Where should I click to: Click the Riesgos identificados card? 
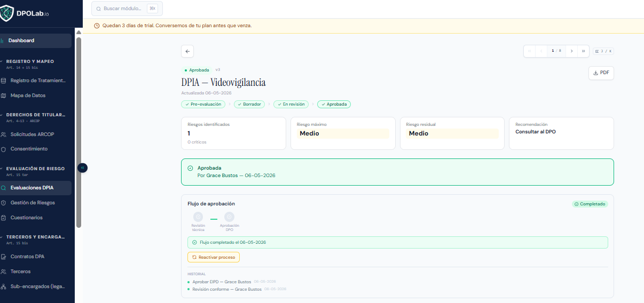tap(233, 133)
